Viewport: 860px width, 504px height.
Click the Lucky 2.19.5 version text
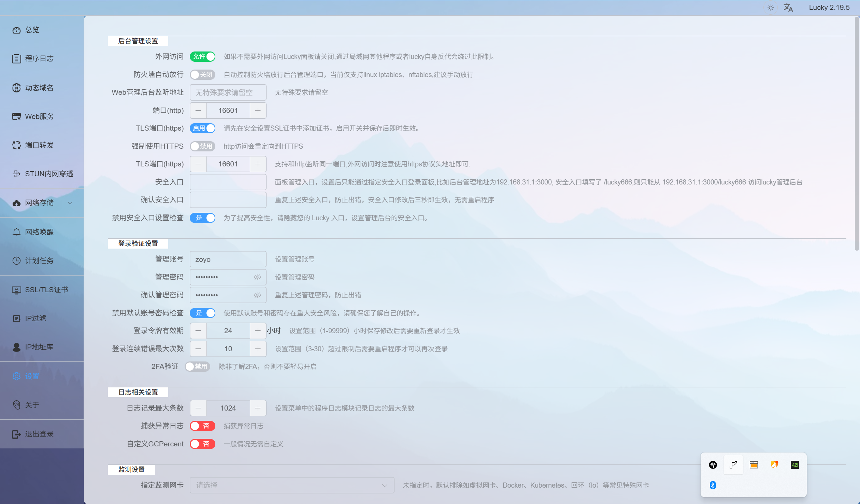coord(829,8)
